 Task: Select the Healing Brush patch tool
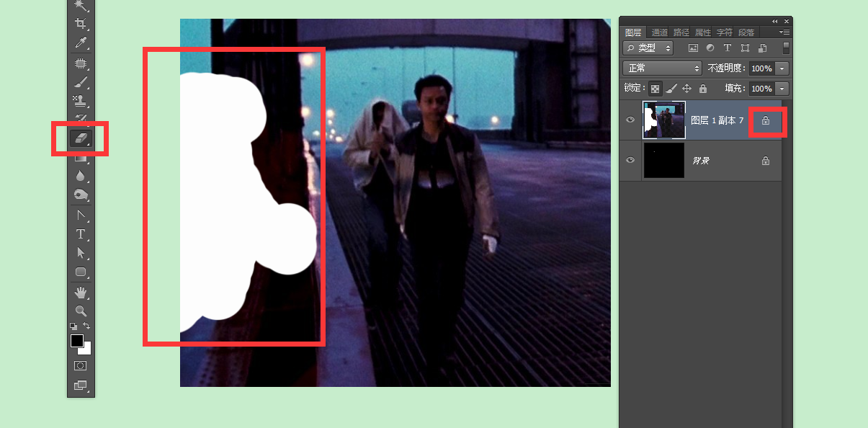(81, 63)
